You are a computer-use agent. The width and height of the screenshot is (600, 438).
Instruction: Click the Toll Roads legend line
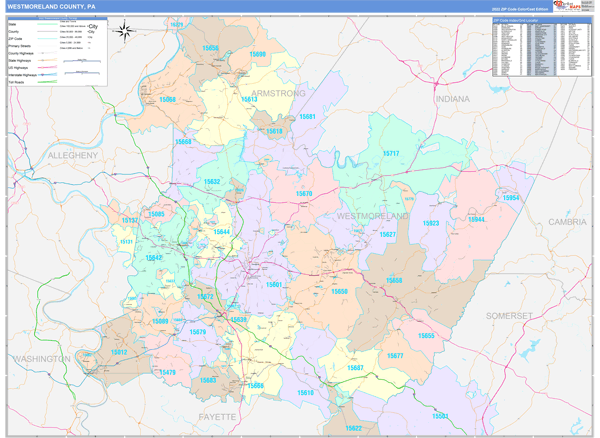tap(50, 81)
